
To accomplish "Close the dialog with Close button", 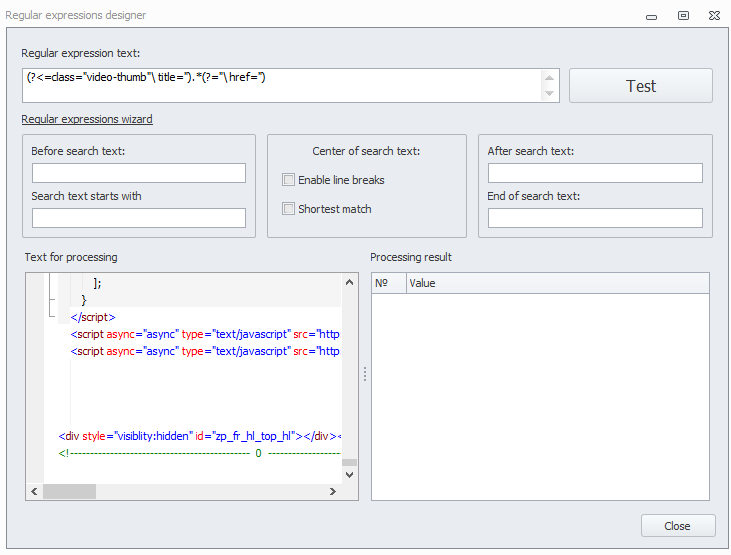I will [678, 526].
